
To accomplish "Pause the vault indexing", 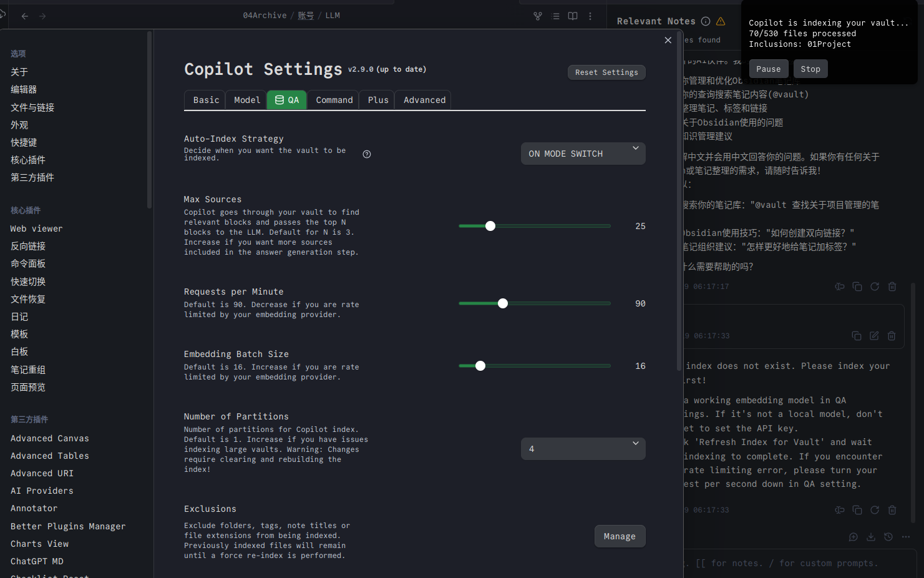I will (x=768, y=69).
